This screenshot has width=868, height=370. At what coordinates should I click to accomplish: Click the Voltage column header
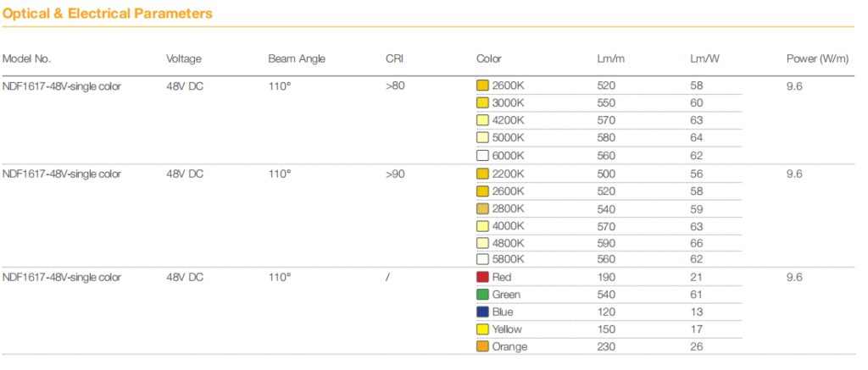[x=184, y=59]
